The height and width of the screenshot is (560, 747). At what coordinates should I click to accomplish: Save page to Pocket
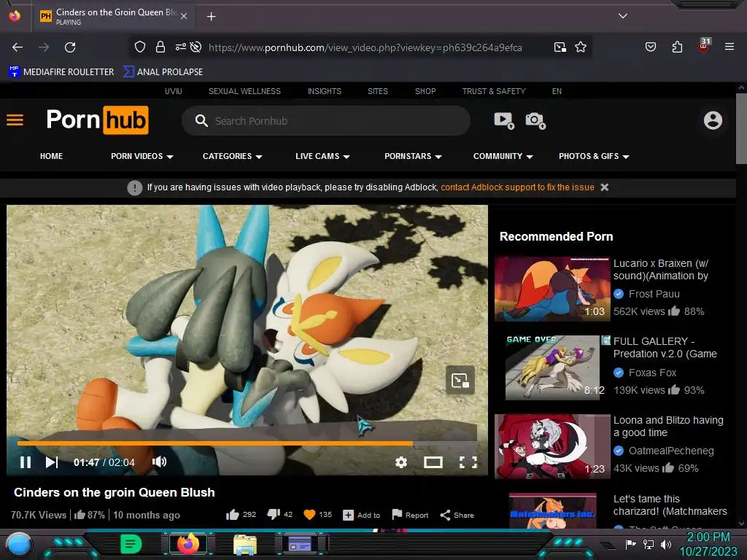pyautogui.click(x=650, y=47)
